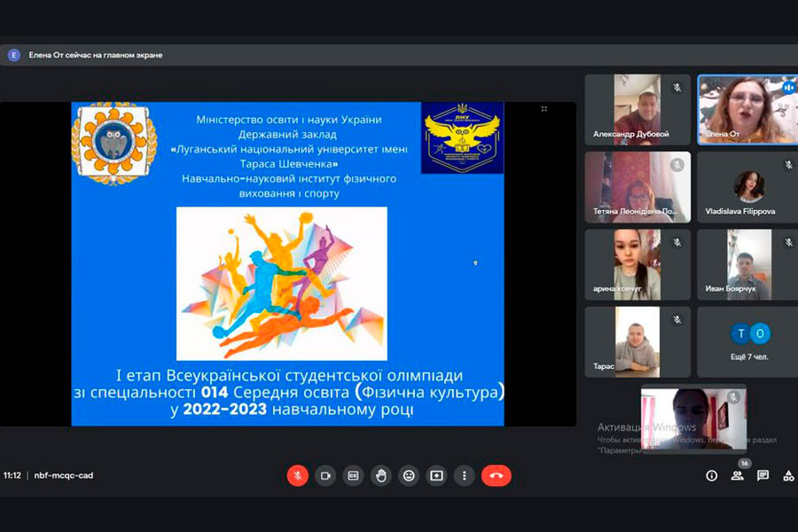Select Тетяна Леонідівна's video tile
The width and height of the screenshot is (798, 532).
(x=638, y=187)
